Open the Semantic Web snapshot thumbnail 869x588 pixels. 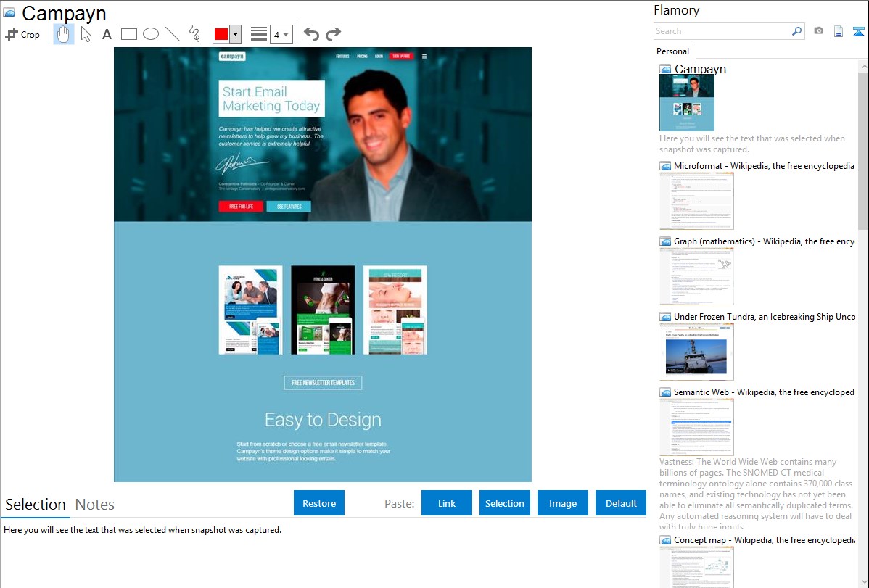696,427
